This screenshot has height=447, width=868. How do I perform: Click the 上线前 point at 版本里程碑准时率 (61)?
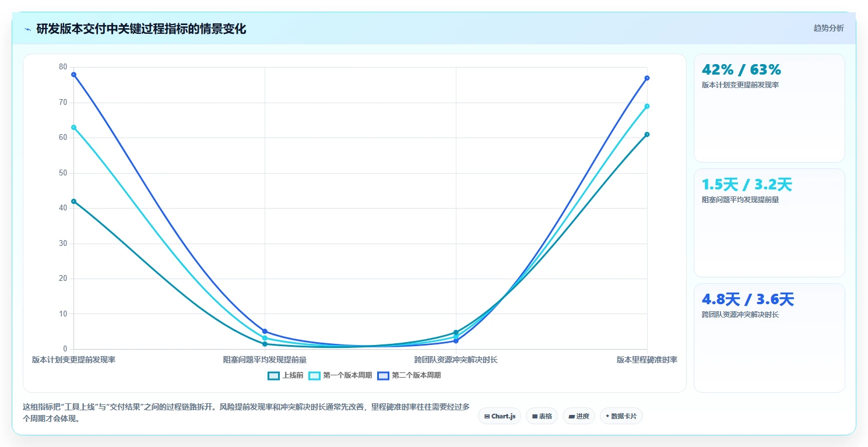tap(647, 135)
